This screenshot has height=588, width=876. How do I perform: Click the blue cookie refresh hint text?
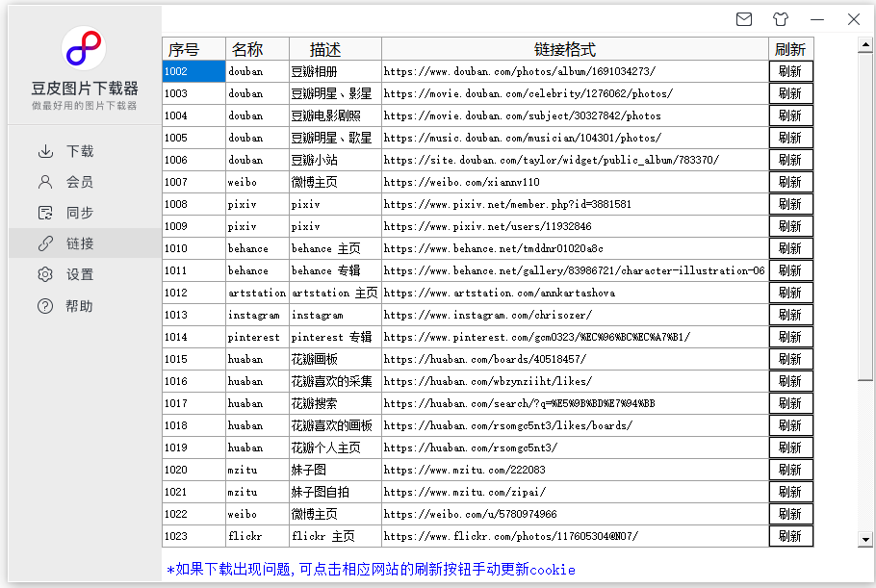tap(371, 569)
